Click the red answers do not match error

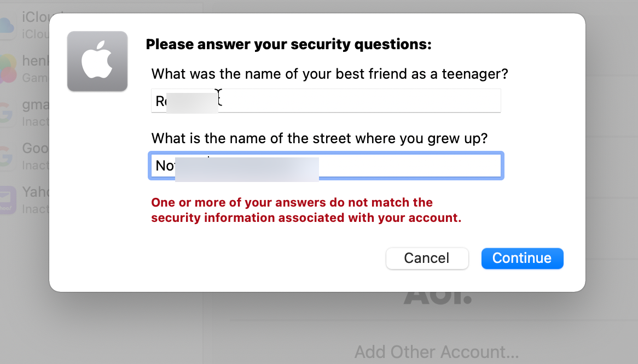306,210
